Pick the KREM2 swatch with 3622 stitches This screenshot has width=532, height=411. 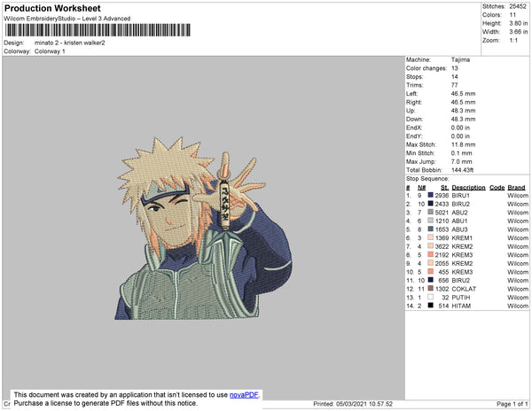pyautogui.click(x=431, y=246)
